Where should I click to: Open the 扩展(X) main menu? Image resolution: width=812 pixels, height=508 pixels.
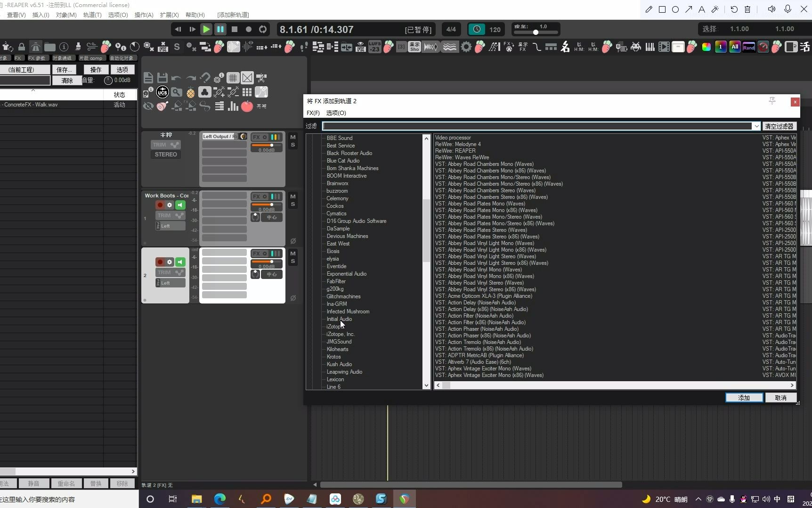(x=169, y=15)
